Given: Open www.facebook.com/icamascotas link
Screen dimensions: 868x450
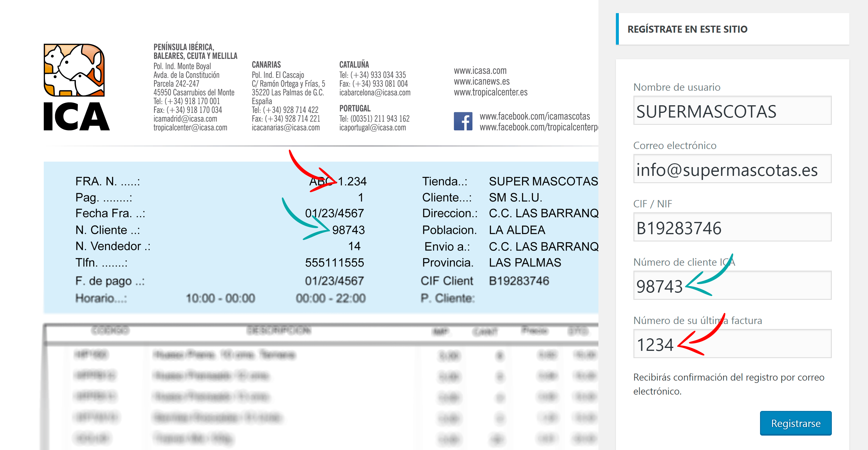Looking at the screenshot, I should [x=535, y=116].
